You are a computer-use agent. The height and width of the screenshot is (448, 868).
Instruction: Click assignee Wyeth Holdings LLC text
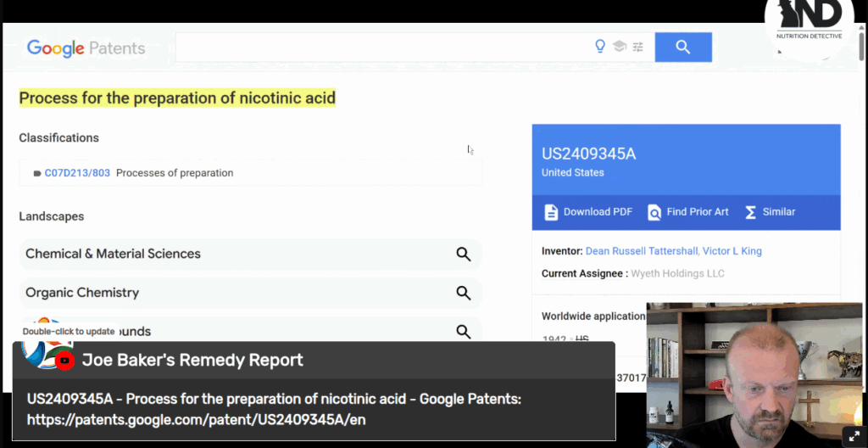click(677, 273)
